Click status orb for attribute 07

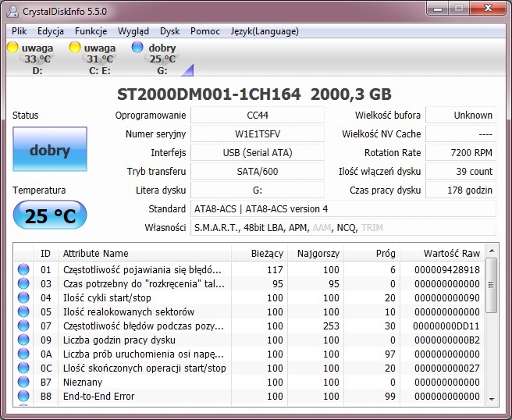(x=23, y=326)
